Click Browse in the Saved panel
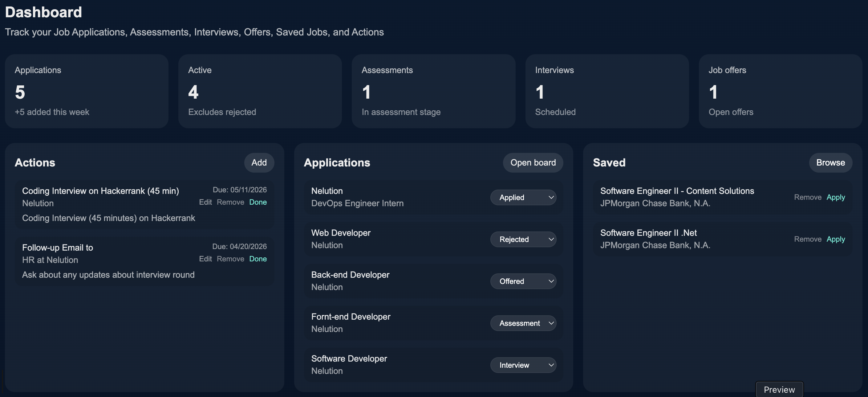This screenshot has height=397, width=868. 830,162
